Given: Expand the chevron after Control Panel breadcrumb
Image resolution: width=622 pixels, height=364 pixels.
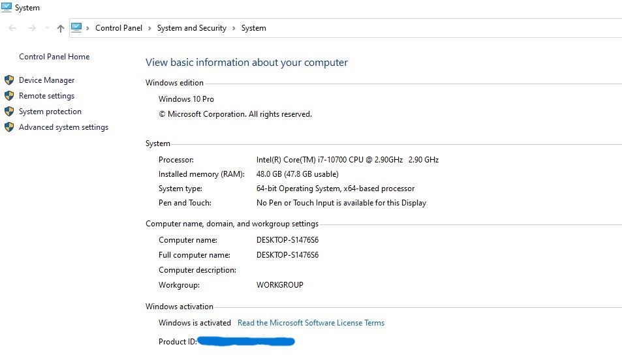Looking at the screenshot, I should click(x=149, y=28).
